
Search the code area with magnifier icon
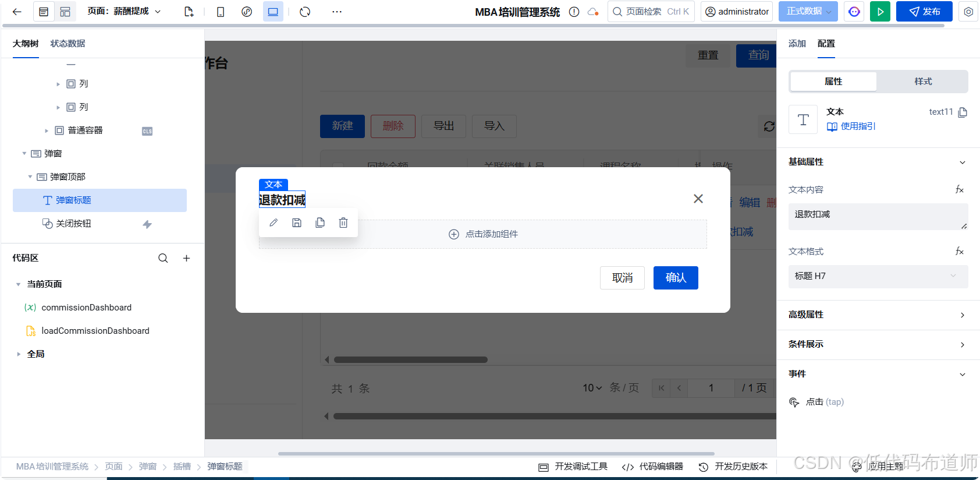point(163,258)
